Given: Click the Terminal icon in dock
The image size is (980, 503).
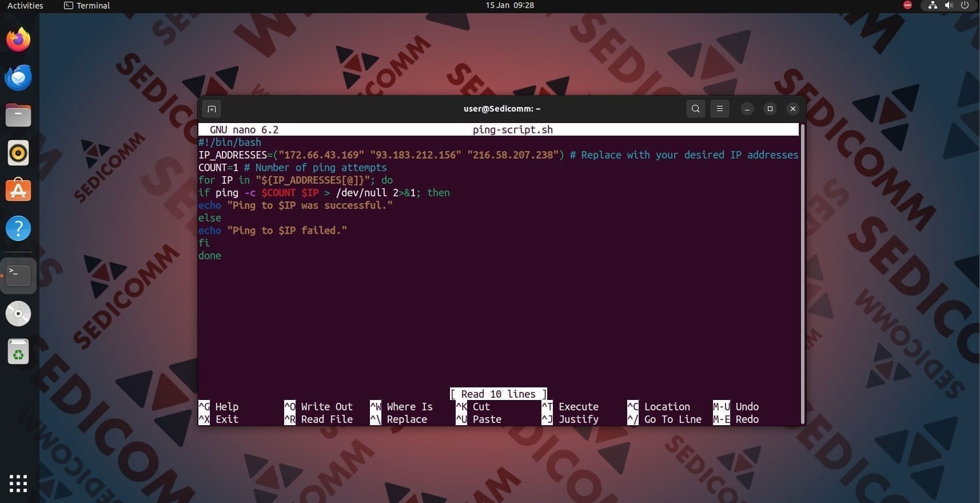Looking at the screenshot, I should [x=18, y=275].
